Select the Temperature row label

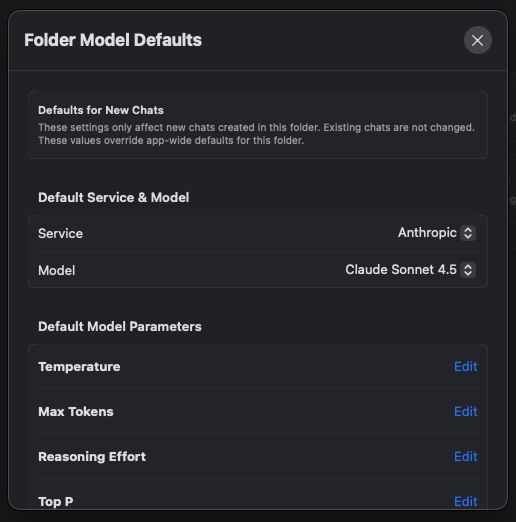79,367
